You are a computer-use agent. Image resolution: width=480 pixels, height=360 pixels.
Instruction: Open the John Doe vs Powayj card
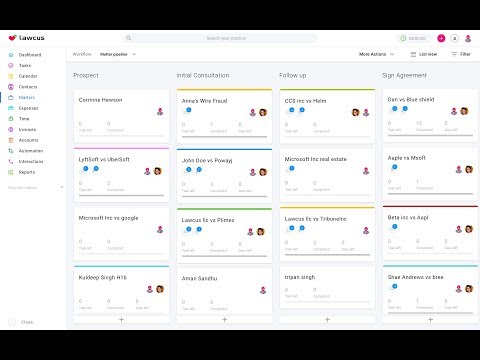point(224,176)
